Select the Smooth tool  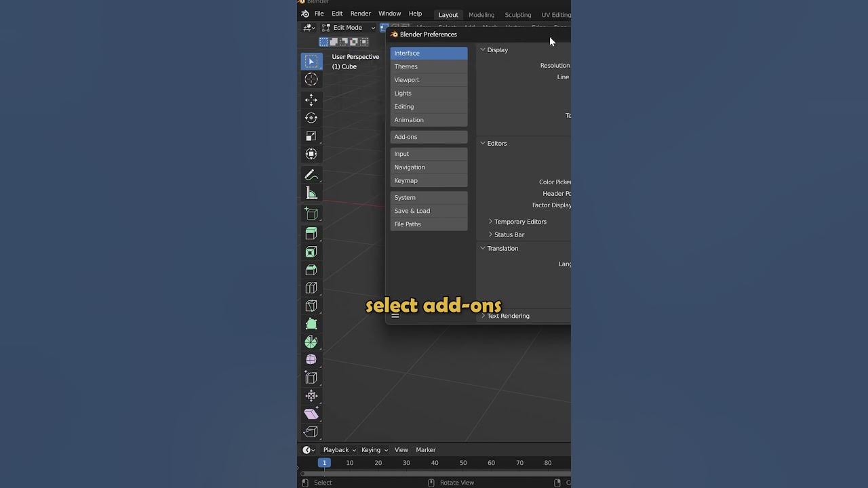tap(311, 360)
